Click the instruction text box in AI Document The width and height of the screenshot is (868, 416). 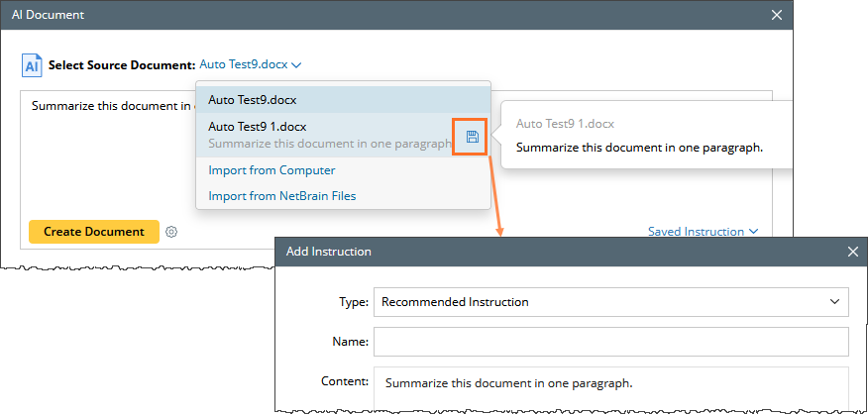pyautogui.click(x=109, y=158)
